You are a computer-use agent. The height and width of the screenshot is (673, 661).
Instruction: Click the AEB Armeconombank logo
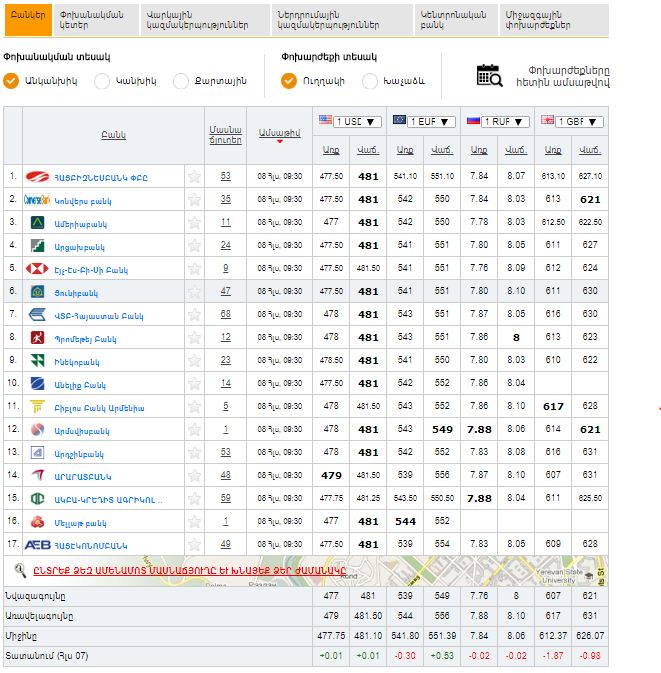point(38,545)
